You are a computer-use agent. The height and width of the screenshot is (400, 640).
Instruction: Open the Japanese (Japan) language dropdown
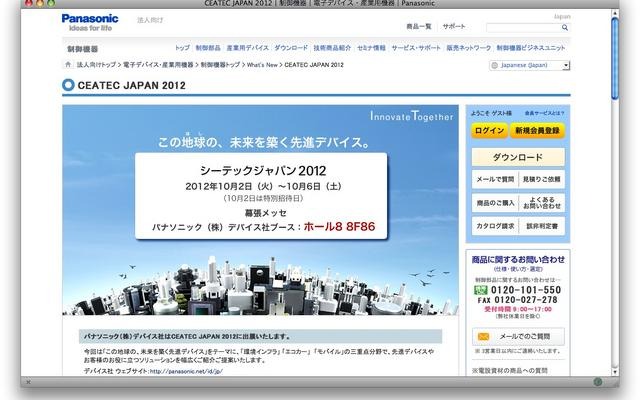point(529,65)
